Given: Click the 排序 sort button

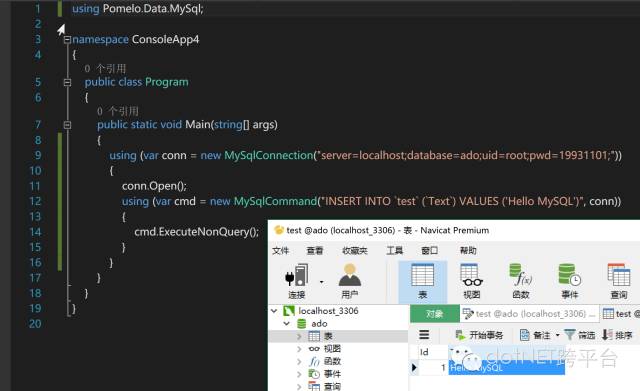Looking at the screenshot, I should point(617,335).
